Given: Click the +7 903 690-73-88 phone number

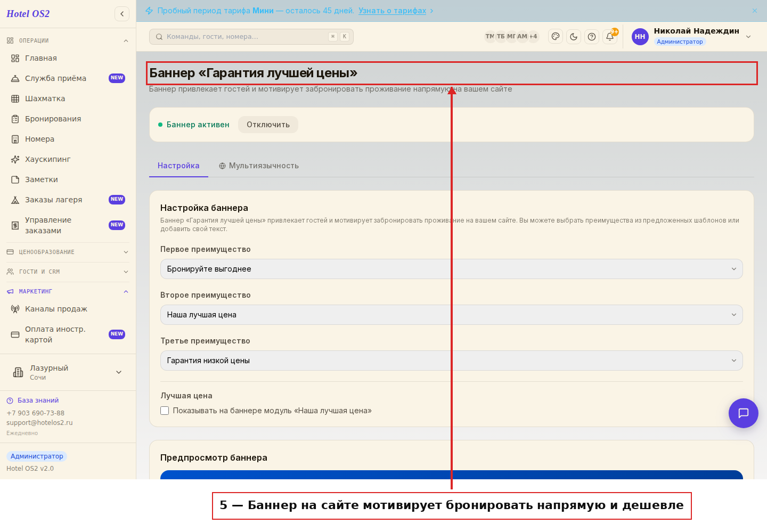Looking at the screenshot, I should 35,413.
